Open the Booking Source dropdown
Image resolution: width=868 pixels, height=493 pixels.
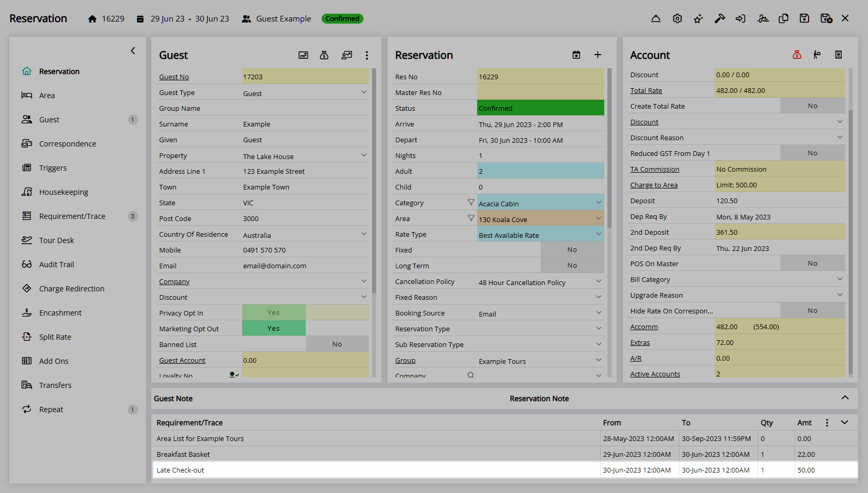click(x=598, y=313)
